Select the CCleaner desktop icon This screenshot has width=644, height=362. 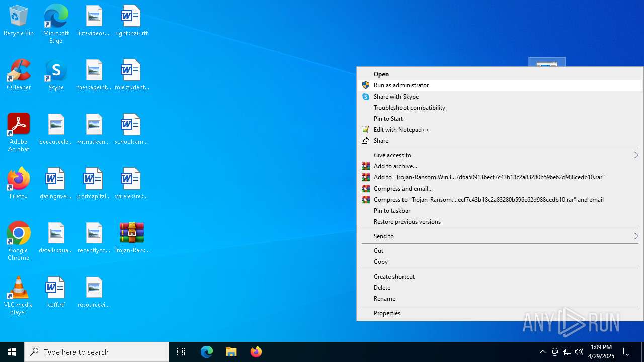19,75
